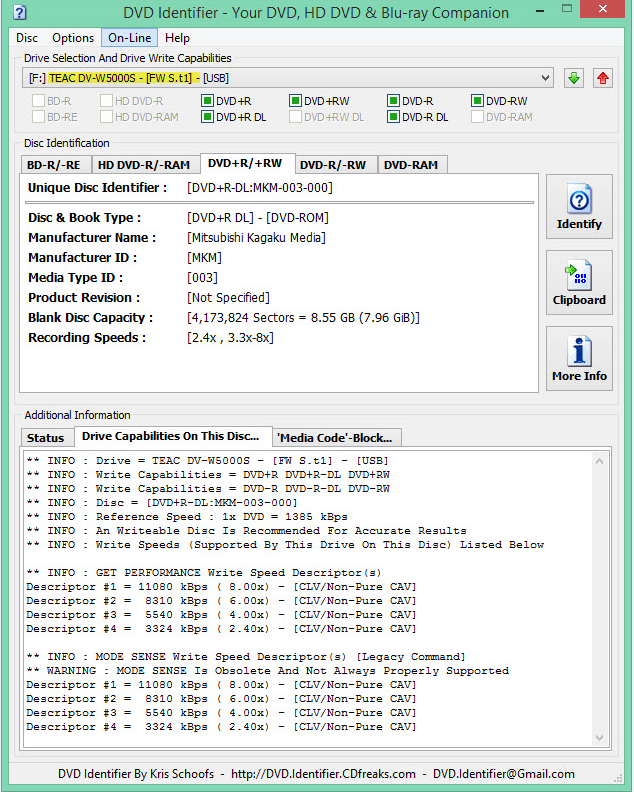Click the Disc & Book Type value [DVD+R DL] - [DVD-ROM]
This screenshot has height=792, width=634.
click(258, 218)
